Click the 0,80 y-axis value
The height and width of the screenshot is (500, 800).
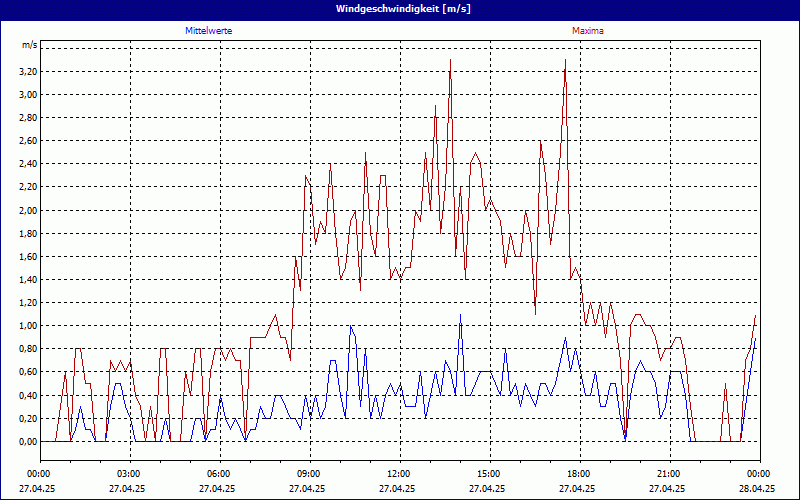pyautogui.click(x=29, y=349)
